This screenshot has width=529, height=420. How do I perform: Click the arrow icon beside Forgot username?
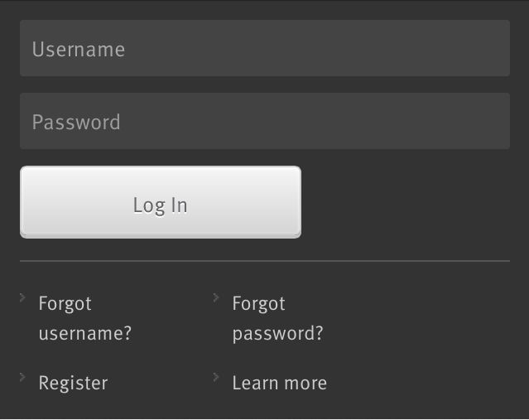(x=22, y=297)
